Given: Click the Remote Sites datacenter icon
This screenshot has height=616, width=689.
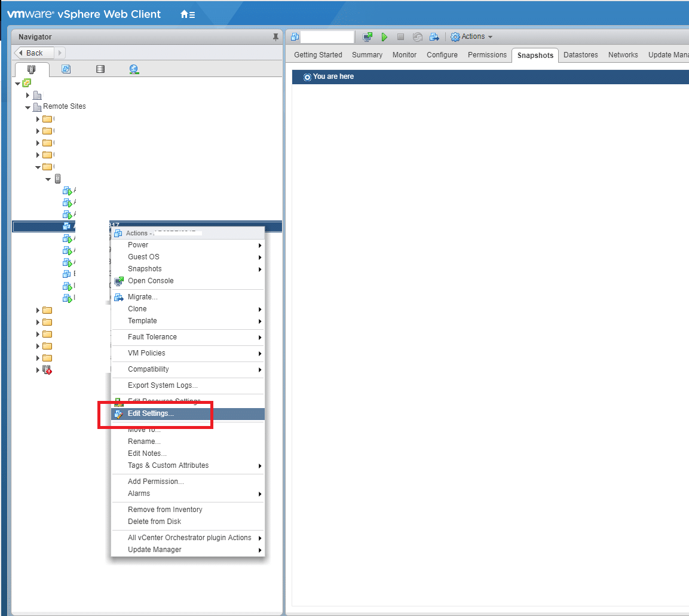Looking at the screenshot, I should point(38,107).
